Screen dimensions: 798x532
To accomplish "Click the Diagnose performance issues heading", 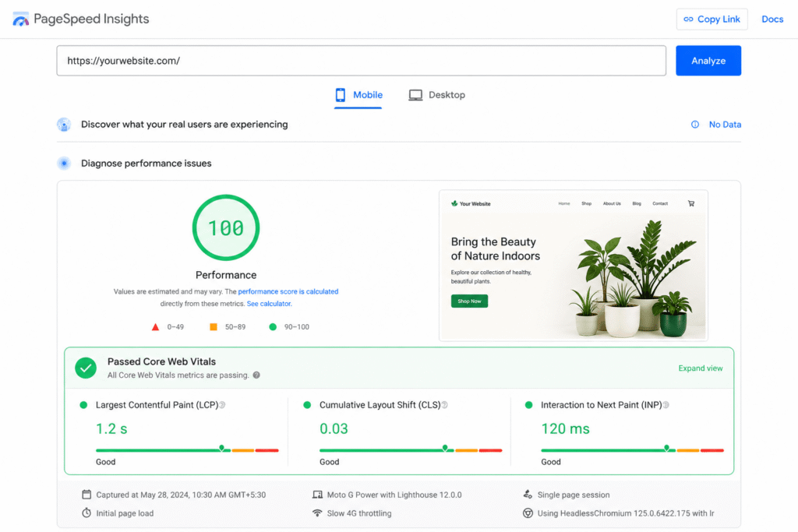I will [146, 164].
